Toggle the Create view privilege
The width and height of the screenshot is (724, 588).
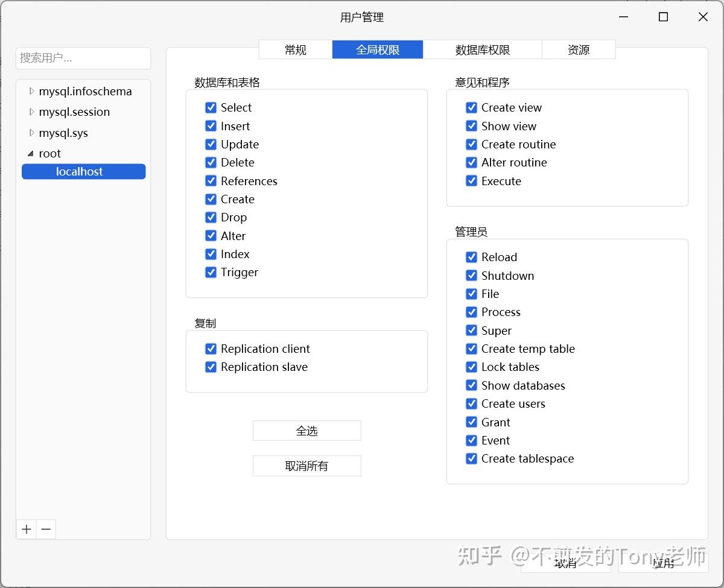point(471,107)
